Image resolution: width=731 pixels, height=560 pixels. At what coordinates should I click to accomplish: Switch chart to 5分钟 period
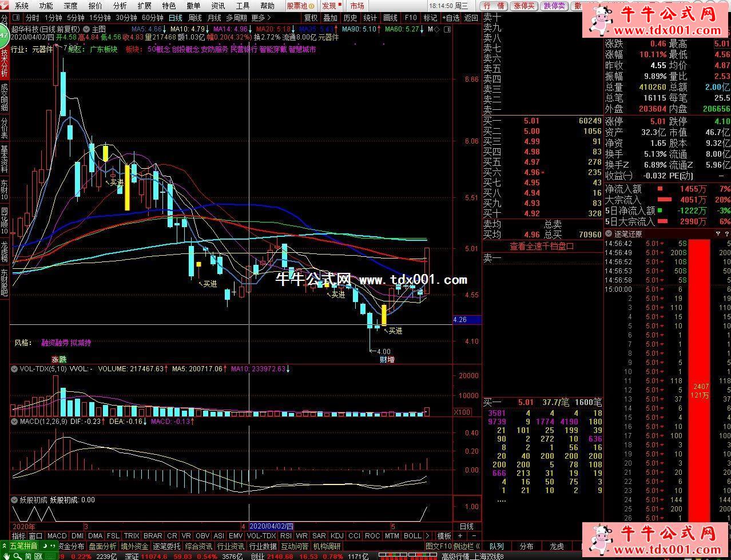(x=76, y=18)
